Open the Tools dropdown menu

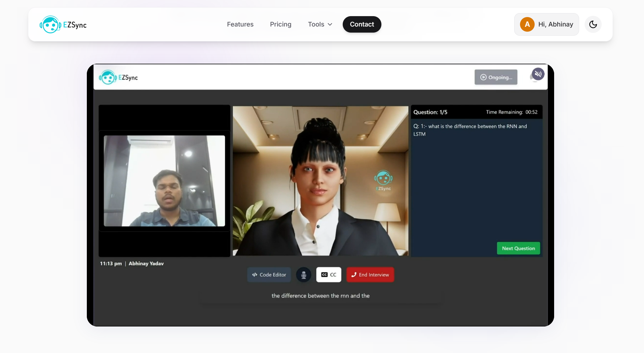[x=320, y=24]
